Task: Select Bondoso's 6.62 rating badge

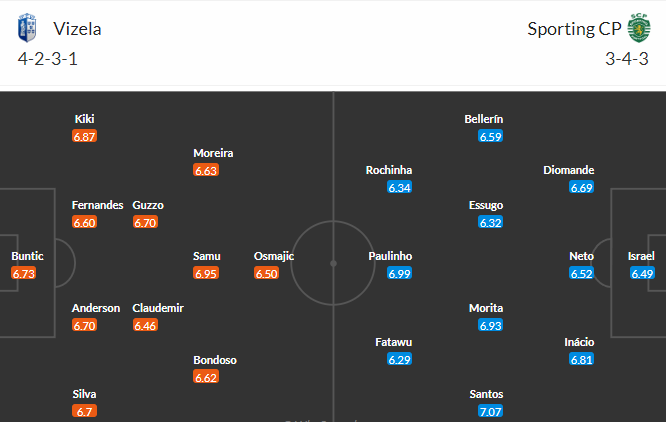Action: 206,377
